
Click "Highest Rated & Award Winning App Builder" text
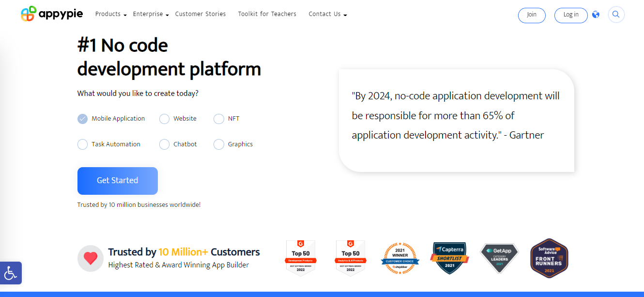[179, 265]
